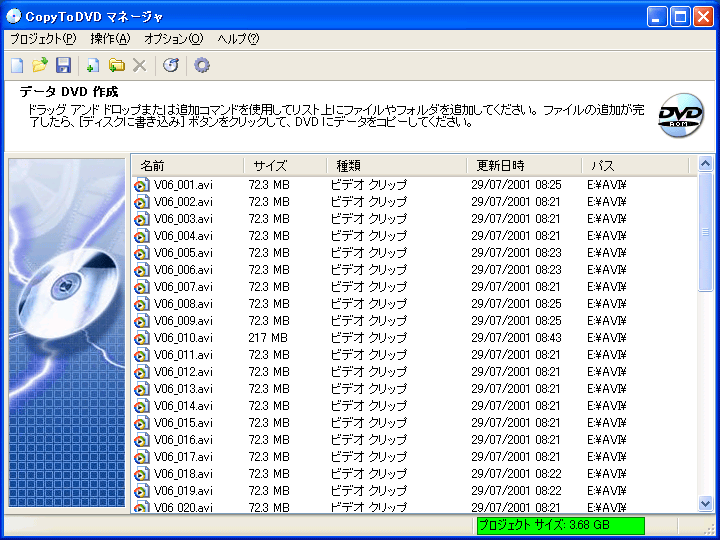Click the file icon beside V06_001.avi
This screenshot has height=540, width=720.
[x=141, y=185]
